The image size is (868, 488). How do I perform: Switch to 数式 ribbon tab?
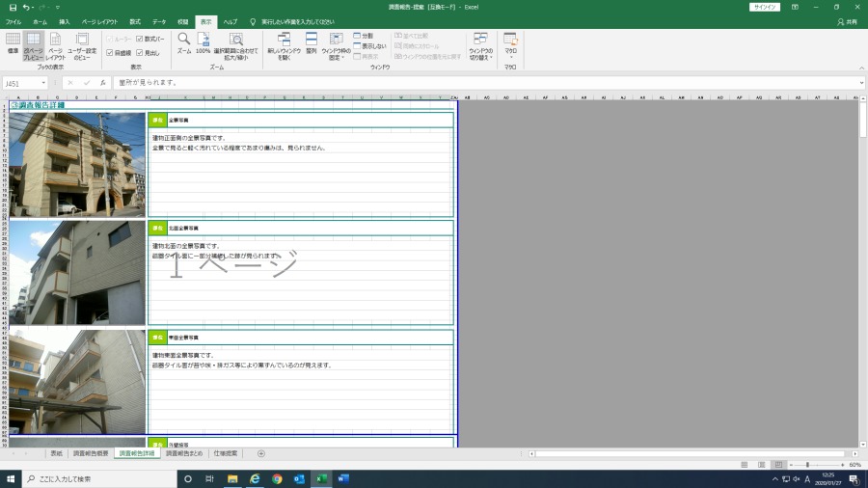pos(135,22)
